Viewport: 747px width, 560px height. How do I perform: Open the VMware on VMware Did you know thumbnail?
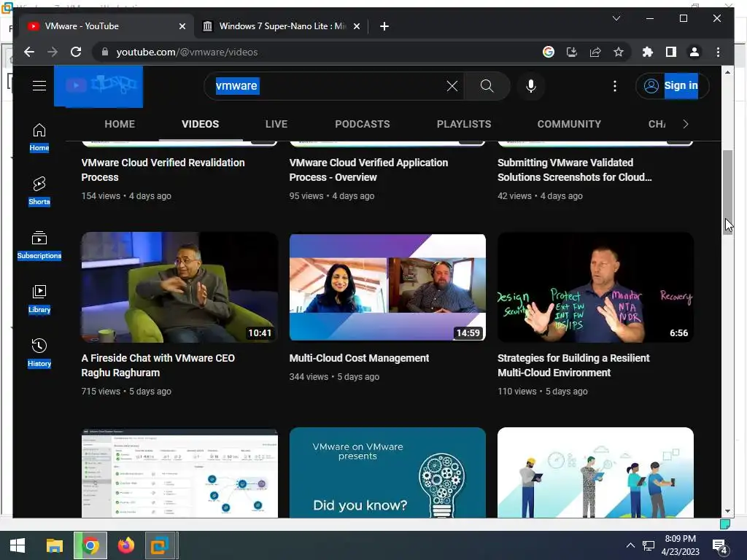(387, 472)
